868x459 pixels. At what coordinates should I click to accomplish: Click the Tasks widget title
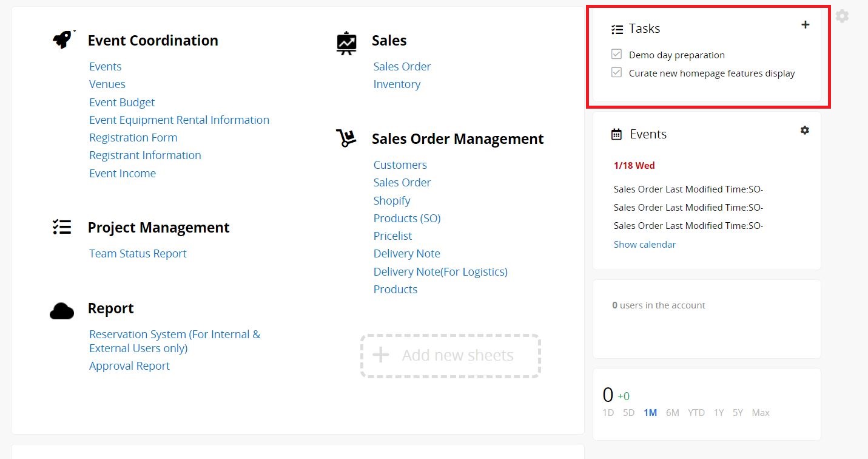click(x=644, y=29)
